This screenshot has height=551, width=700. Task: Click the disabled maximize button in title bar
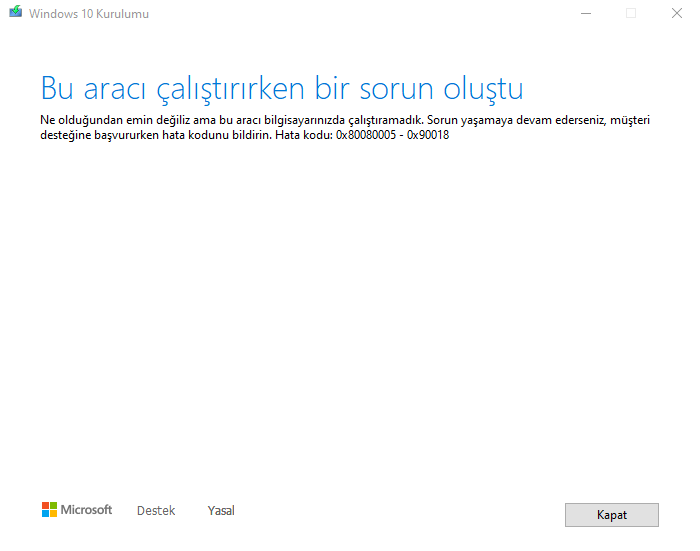pyautogui.click(x=631, y=13)
